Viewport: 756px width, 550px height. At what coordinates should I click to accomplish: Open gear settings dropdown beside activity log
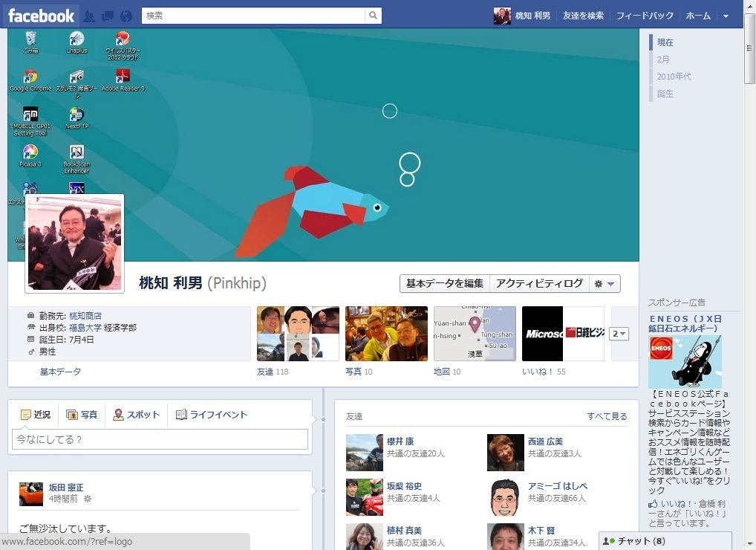pyautogui.click(x=605, y=284)
